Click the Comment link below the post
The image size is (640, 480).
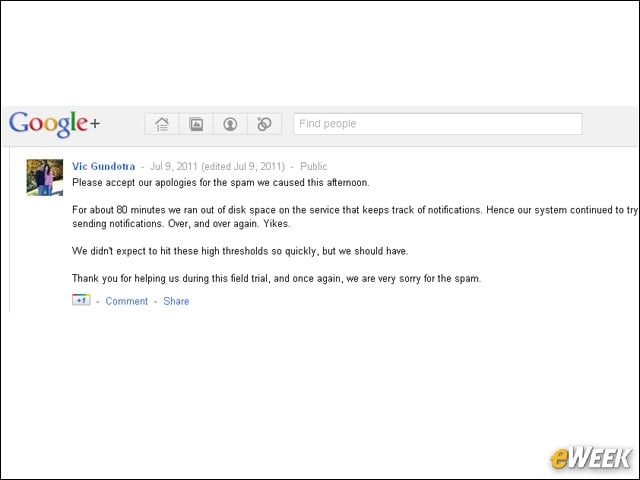pos(127,301)
